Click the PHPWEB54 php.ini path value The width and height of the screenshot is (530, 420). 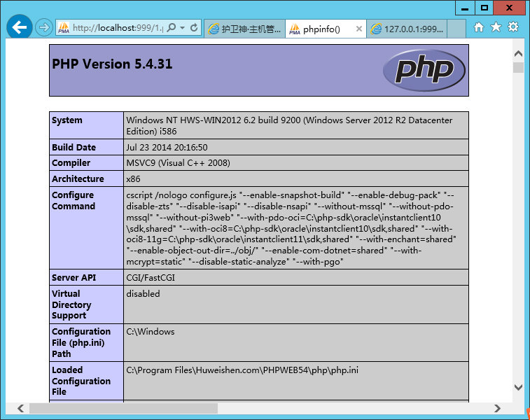pos(242,370)
